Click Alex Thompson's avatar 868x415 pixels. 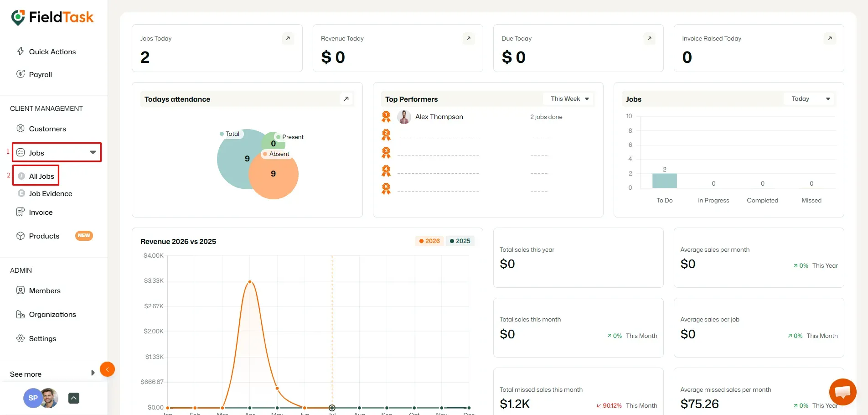tap(404, 117)
